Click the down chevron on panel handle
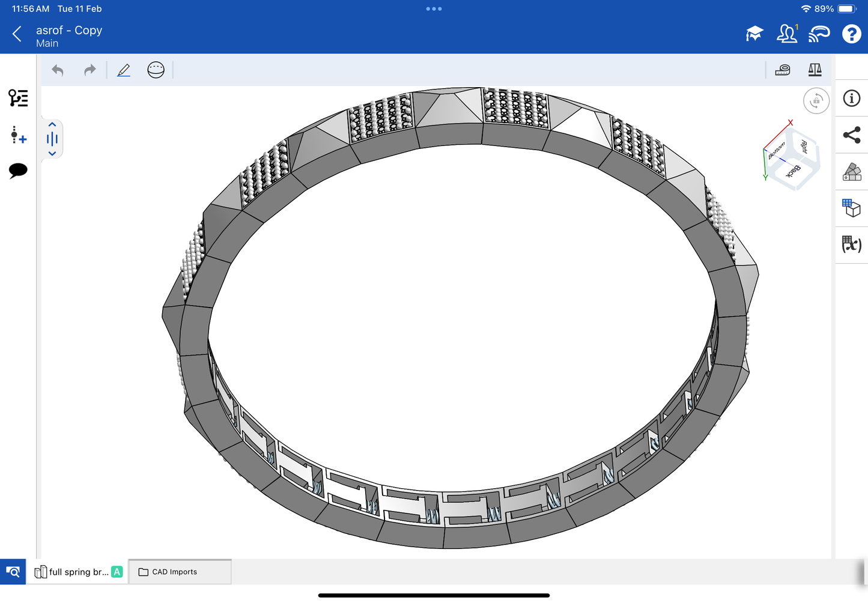Screen dimensions: 868x603 (52, 154)
